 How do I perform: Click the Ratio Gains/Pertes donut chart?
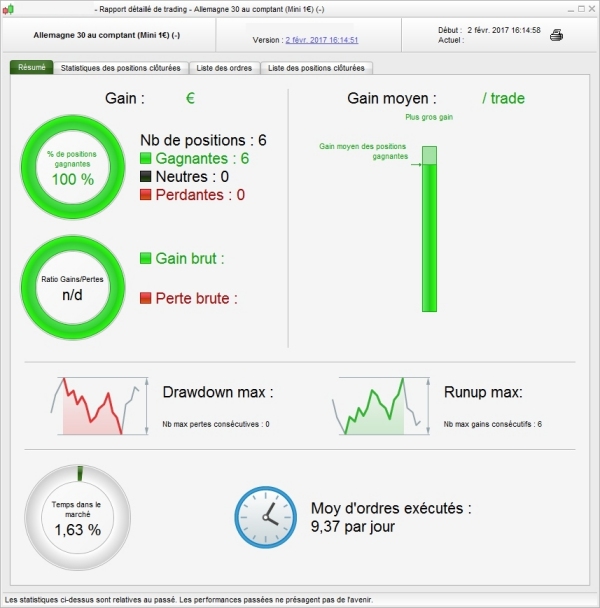(x=73, y=288)
